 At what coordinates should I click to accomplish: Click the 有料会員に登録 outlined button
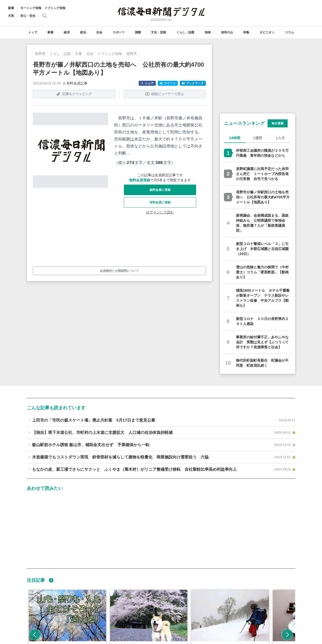pyautogui.click(x=160, y=202)
